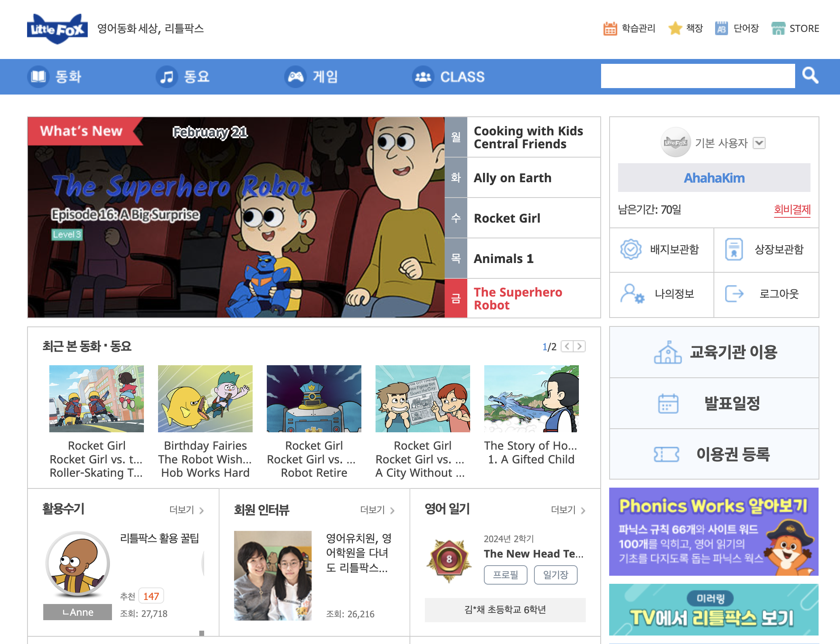Image resolution: width=840 pixels, height=644 pixels.
Task: Open the STORE shop icon
Action: (x=778, y=28)
